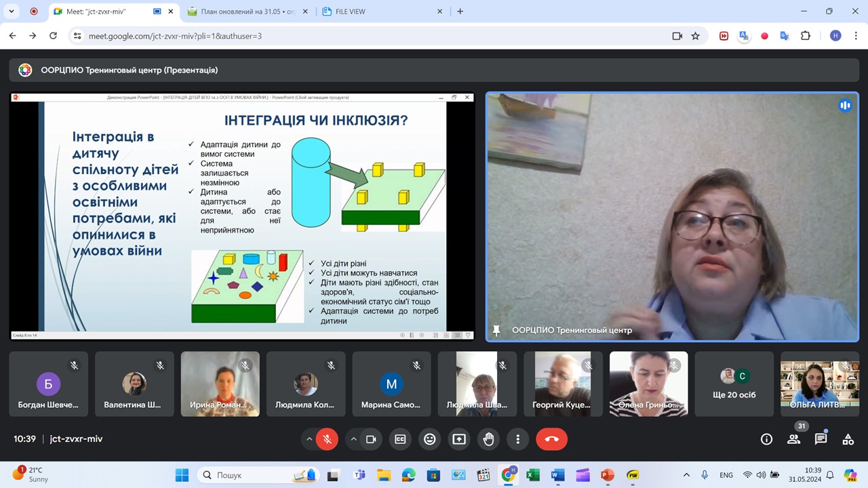This screenshot has height=488, width=868.
Task: Open the activities icon in Meet
Action: pyautogui.click(x=848, y=439)
